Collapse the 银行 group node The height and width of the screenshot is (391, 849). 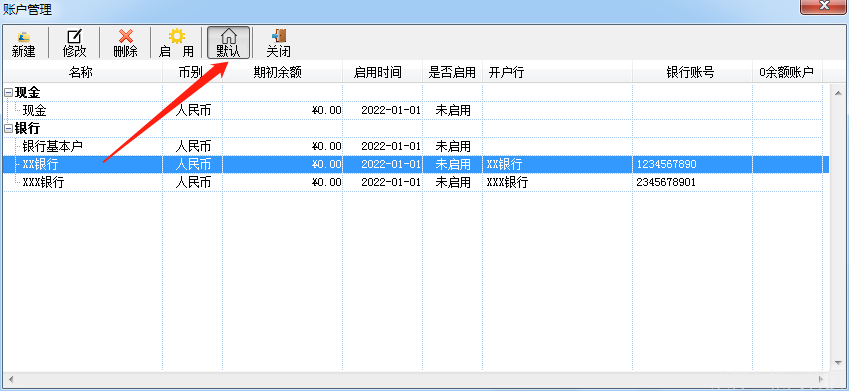[x=8, y=129]
